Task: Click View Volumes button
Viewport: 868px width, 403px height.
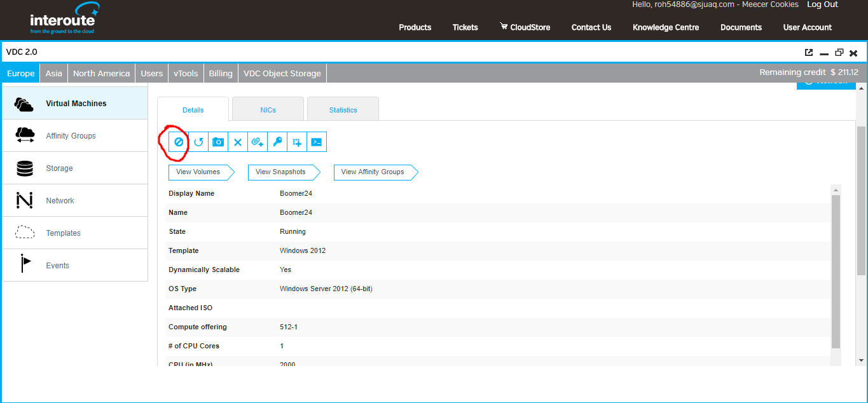Action: tap(201, 172)
